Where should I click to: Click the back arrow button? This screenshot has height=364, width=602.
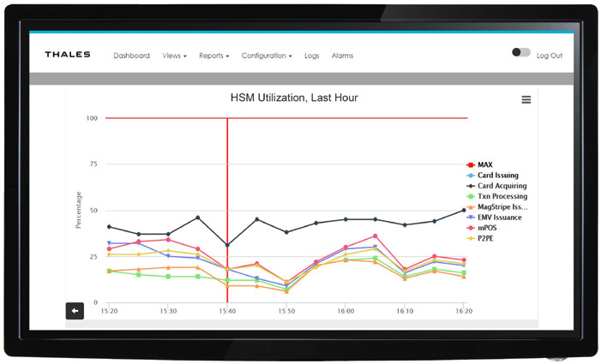pos(75,311)
